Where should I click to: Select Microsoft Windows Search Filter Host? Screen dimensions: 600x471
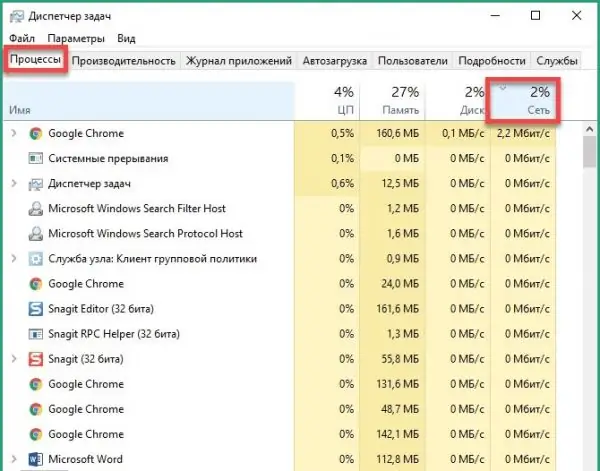(137, 209)
